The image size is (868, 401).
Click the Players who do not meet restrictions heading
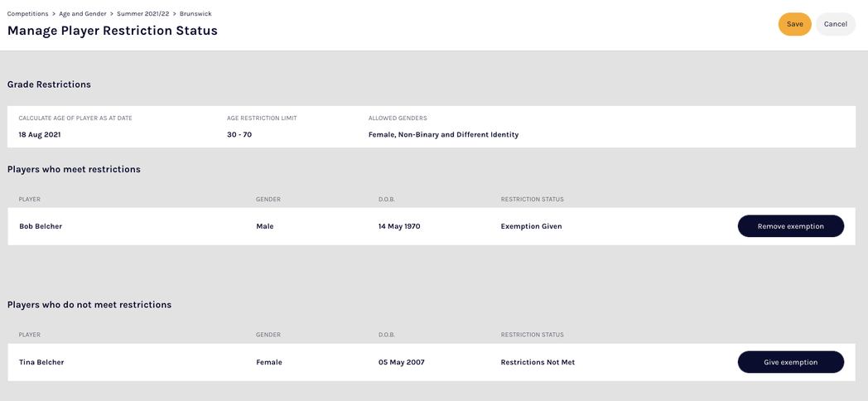click(89, 305)
